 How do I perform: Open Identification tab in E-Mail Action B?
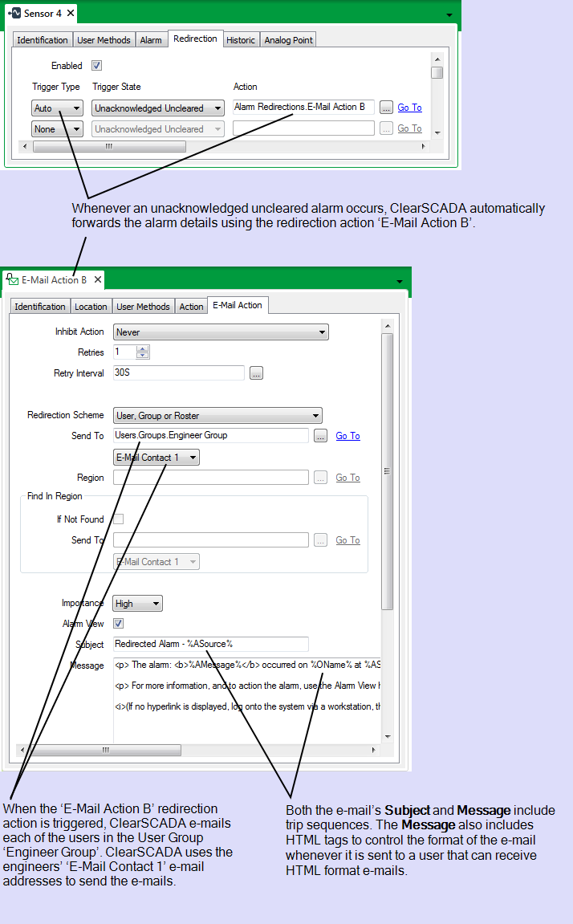pyautogui.click(x=39, y=307)
